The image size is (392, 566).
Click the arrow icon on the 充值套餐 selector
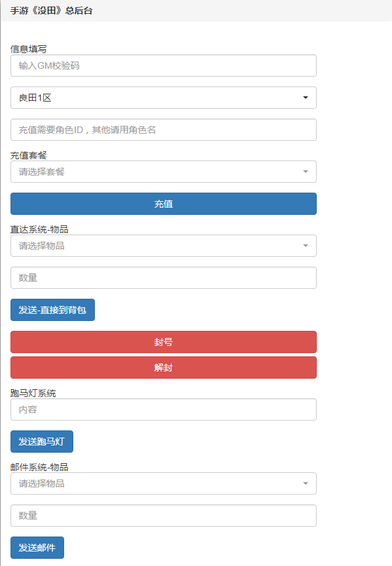coord(306,172)
